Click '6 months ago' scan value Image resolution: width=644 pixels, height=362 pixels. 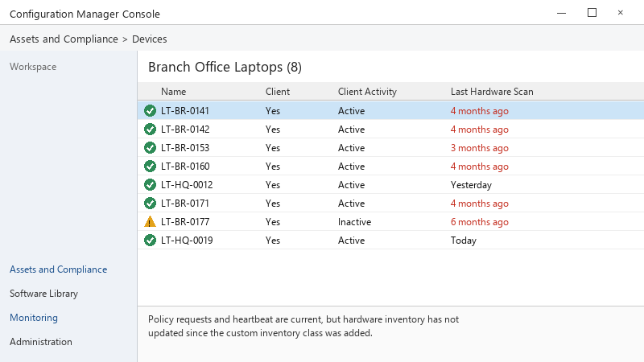479,222
